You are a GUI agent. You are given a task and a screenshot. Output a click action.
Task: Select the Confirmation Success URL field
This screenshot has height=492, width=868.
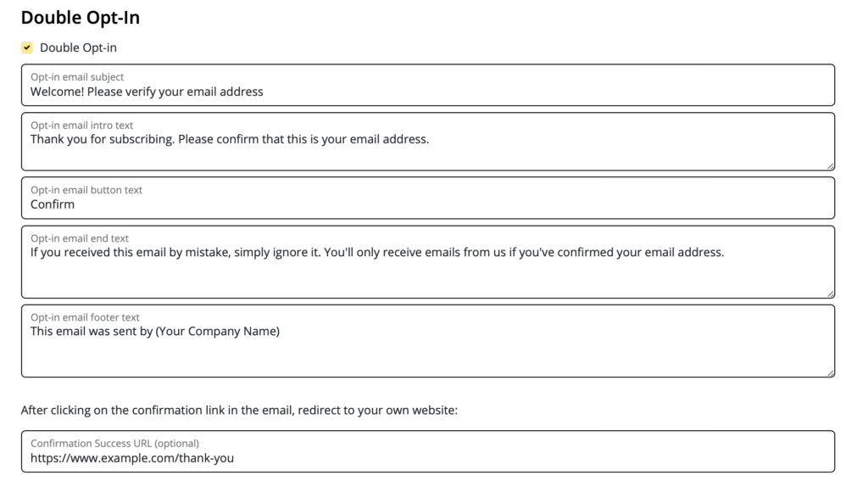coord(428,451)
